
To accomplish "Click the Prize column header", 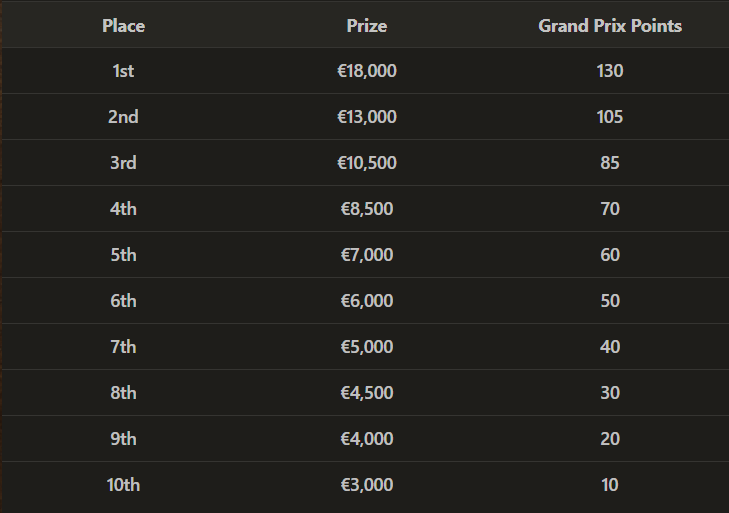I will pos(366,26).
